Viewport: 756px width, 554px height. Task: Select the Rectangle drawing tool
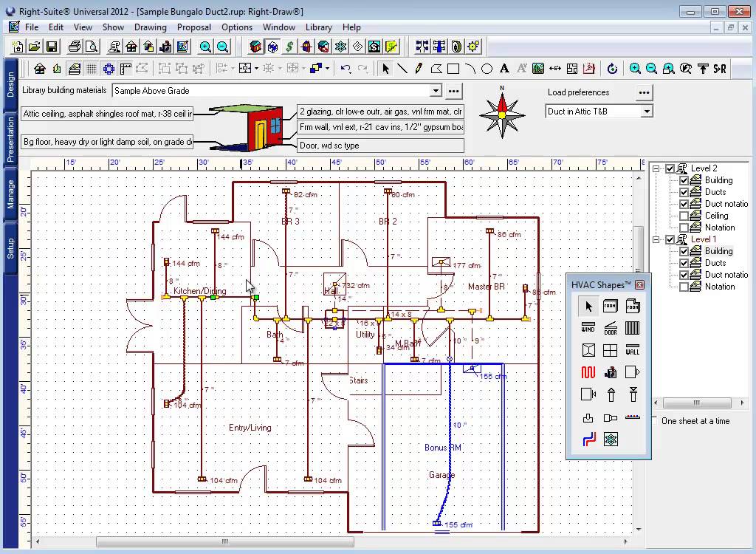tap(453, 69)
